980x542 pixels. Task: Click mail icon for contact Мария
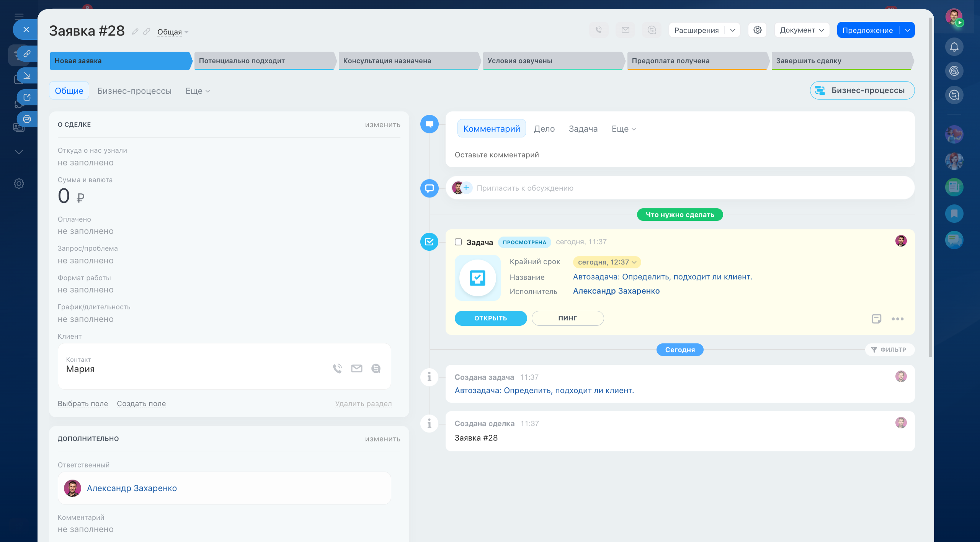tap(356, 368)
